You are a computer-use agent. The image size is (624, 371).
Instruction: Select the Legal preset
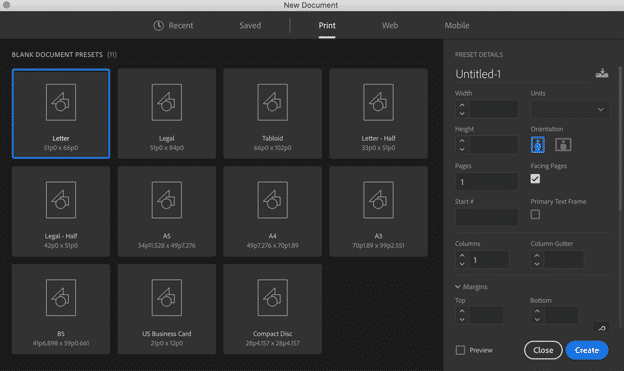tap(167, 113)
